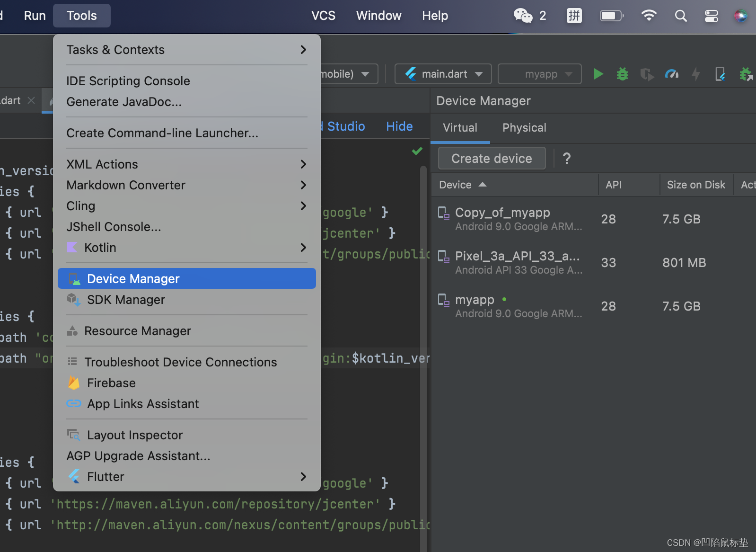Click the Firebase flame icon
Screen dimensions: 756x552
tap(74, 383)
